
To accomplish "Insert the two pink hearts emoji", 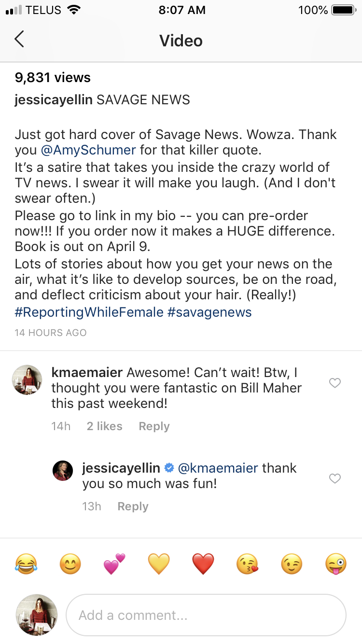I will point(114,564).
